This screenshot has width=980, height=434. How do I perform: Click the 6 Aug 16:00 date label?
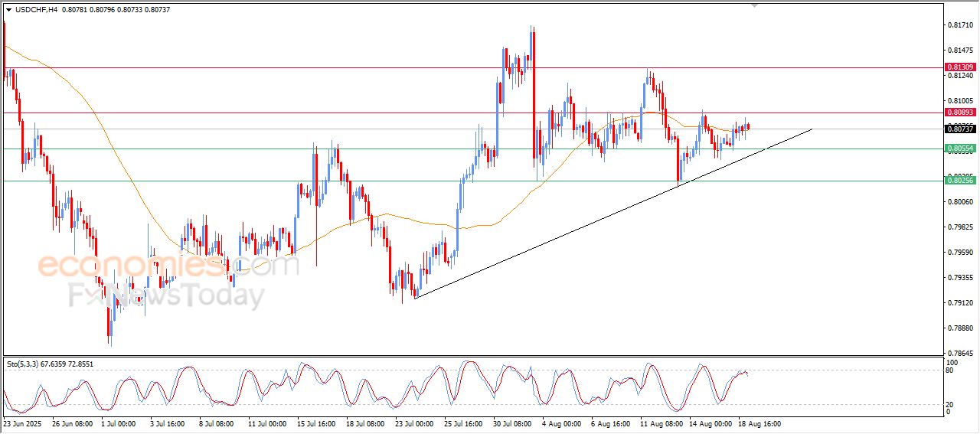[x=610, y=423]
